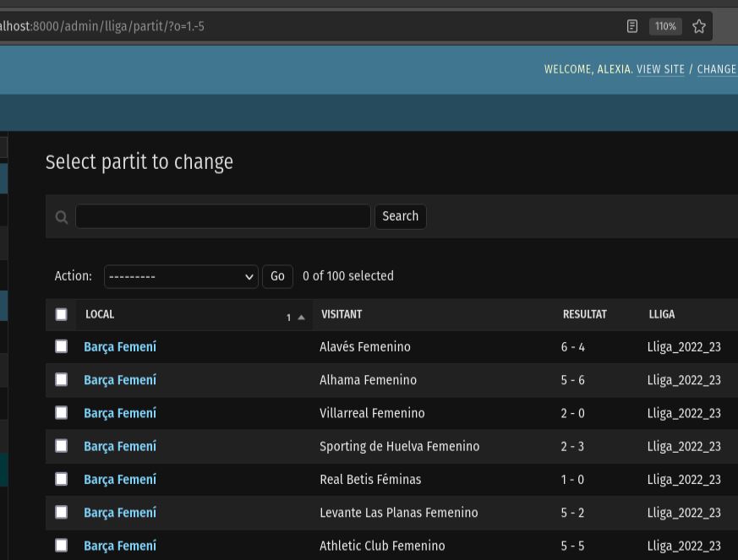Open Barça Femení vs Athletic Club record
Viewport: 738px width, 560px height.
click(120, 546)
